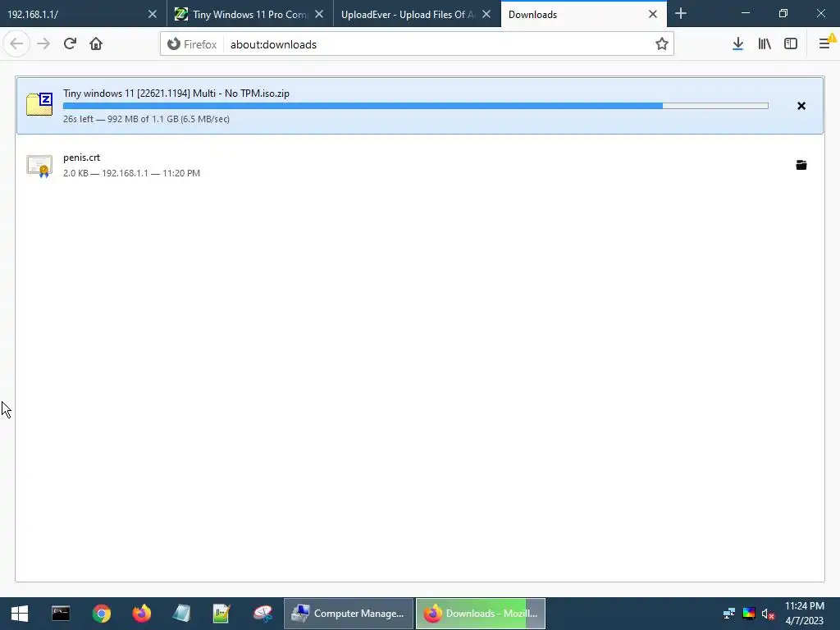The height and width of the screenshot is (630, 840).
Task: Click the certificate icon for penis.crt
Action: pyautogui.click(x=39, y=166)
